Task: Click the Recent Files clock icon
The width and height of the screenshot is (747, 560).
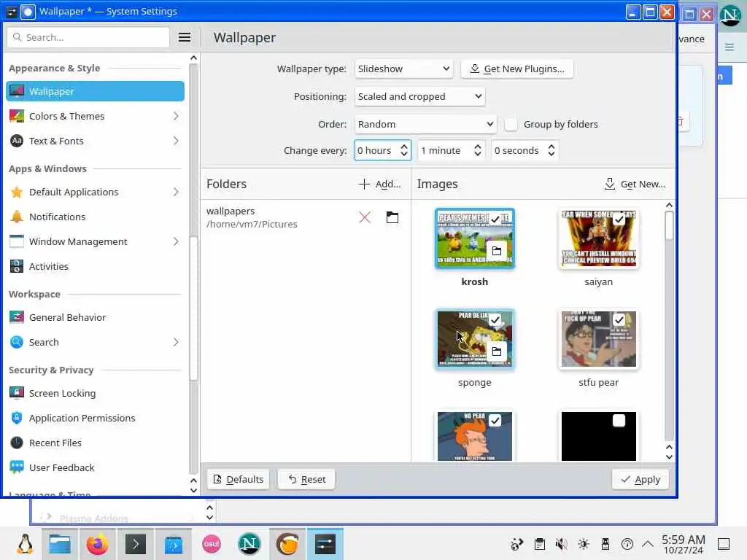Action: [17, 443]
